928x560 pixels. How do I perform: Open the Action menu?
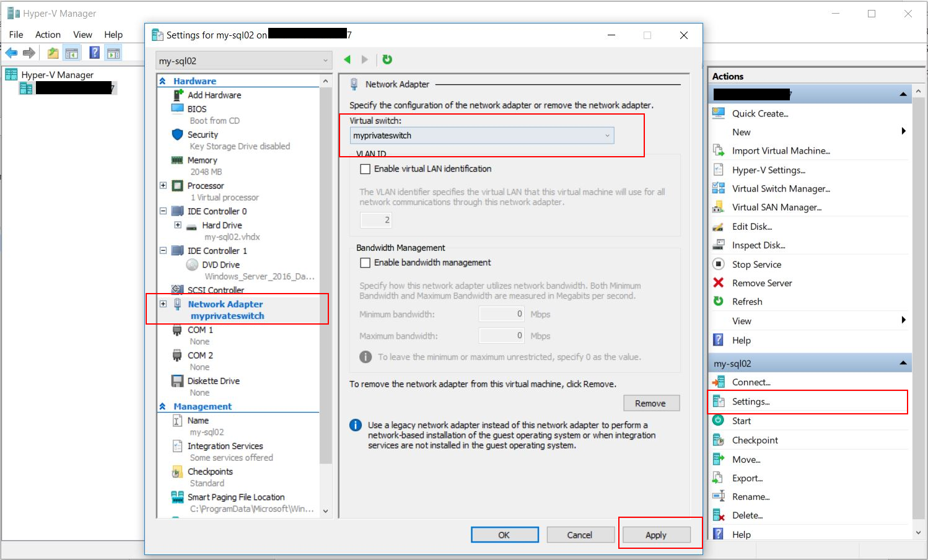pos(48,35)
